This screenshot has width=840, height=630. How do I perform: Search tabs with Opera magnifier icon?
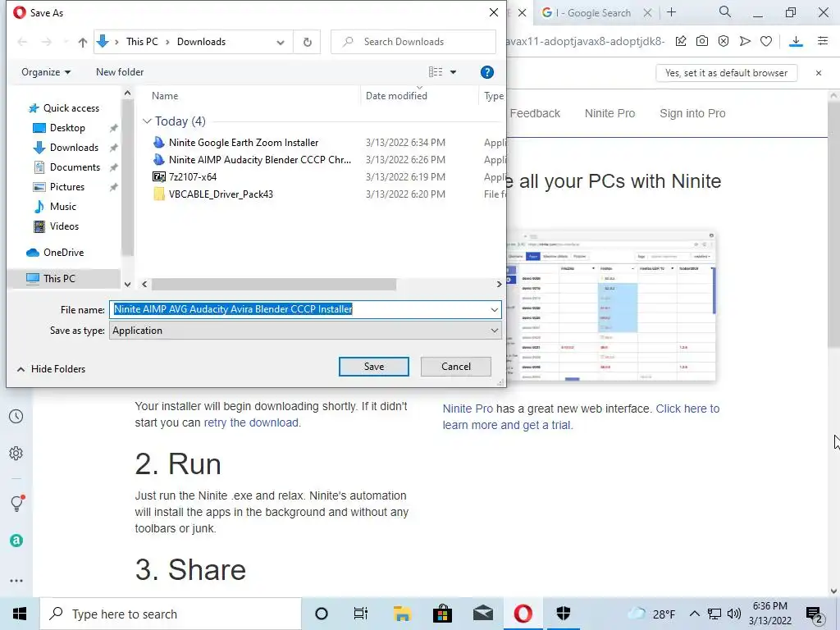[725, 11]
